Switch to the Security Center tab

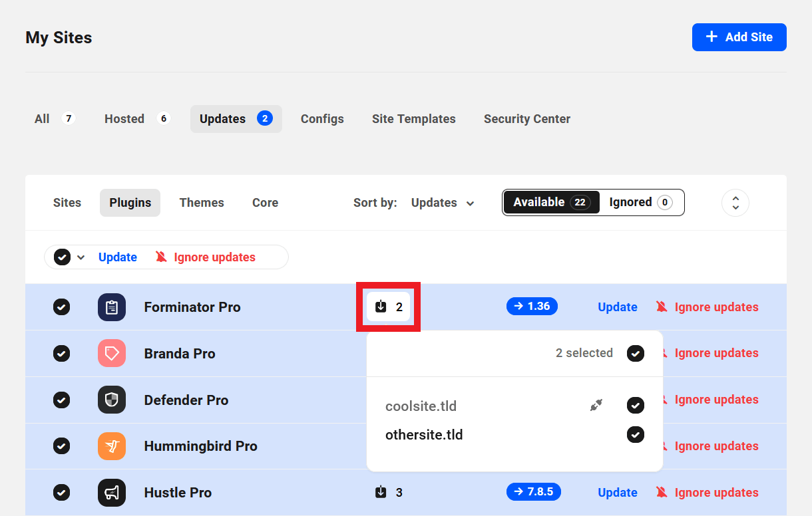point(526,119)
